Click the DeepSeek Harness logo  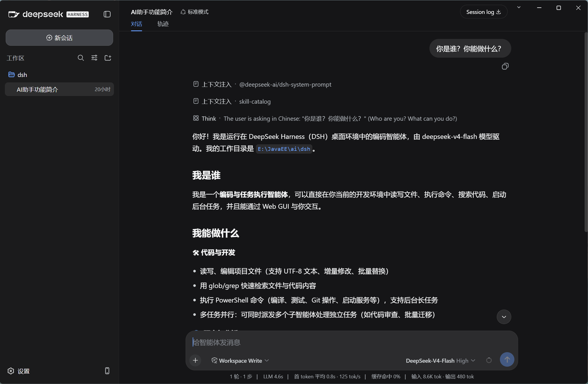(x=49, y=14)
